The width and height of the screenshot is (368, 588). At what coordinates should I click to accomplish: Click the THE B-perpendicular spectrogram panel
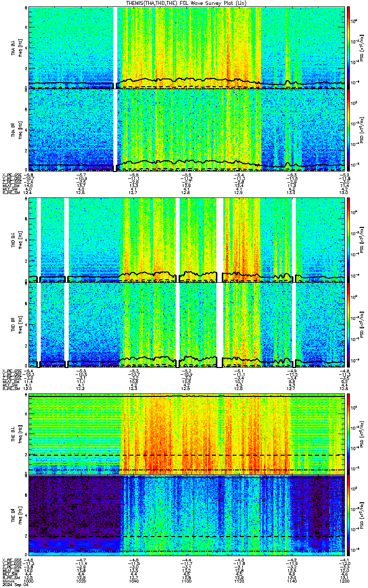(x=186, y=433)
